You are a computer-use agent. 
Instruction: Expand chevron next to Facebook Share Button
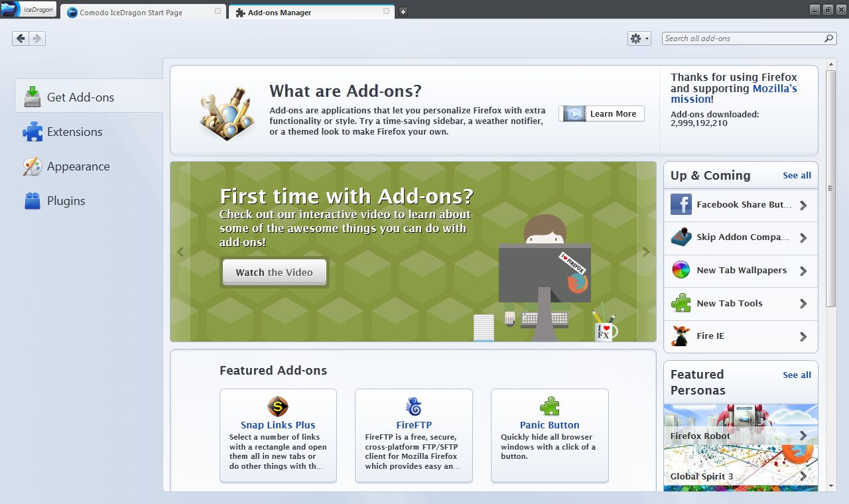(803, 205)
